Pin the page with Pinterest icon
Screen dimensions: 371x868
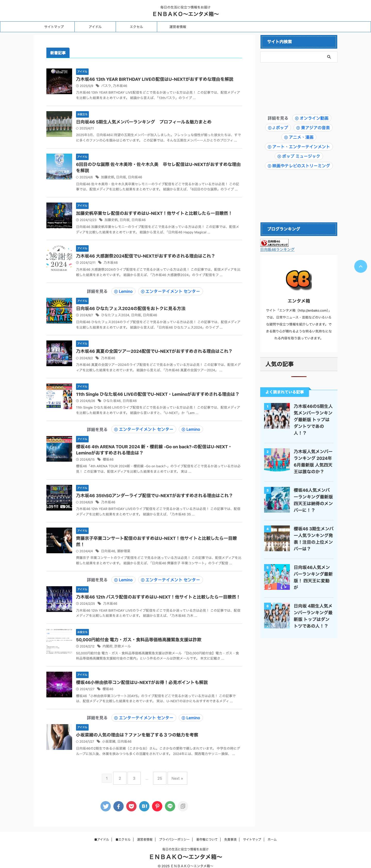[x=157, y=806]
